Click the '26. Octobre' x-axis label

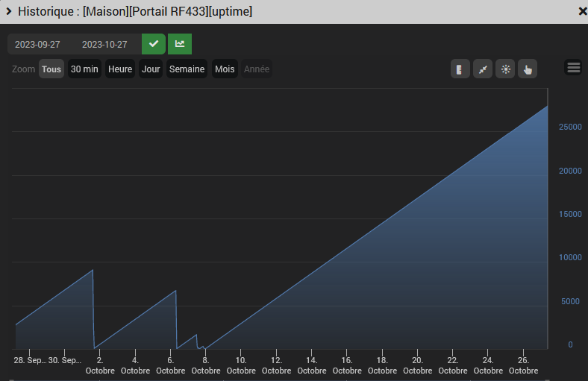pos(523,365)
